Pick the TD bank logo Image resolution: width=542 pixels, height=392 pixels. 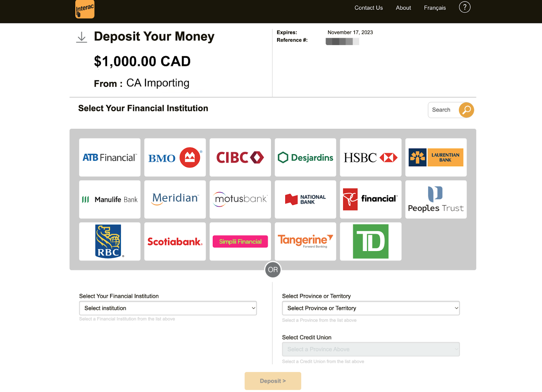pyautogui.click(x=370, y=241)
